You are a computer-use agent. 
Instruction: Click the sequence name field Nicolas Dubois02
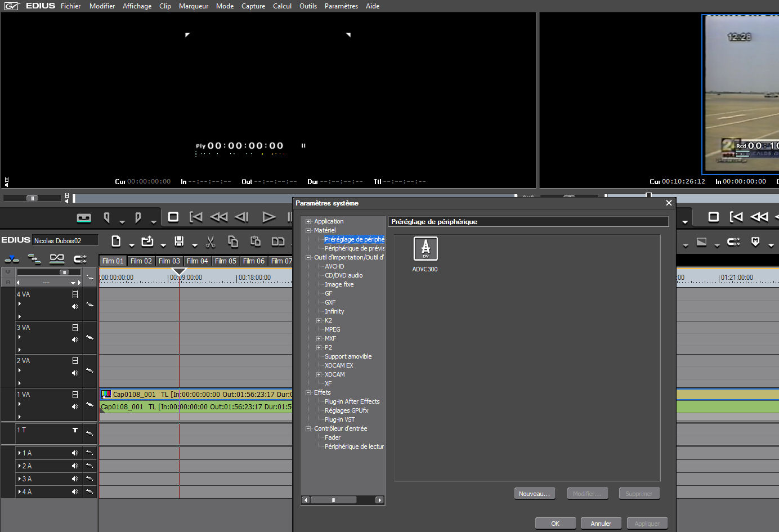click(x=65, y=240)
